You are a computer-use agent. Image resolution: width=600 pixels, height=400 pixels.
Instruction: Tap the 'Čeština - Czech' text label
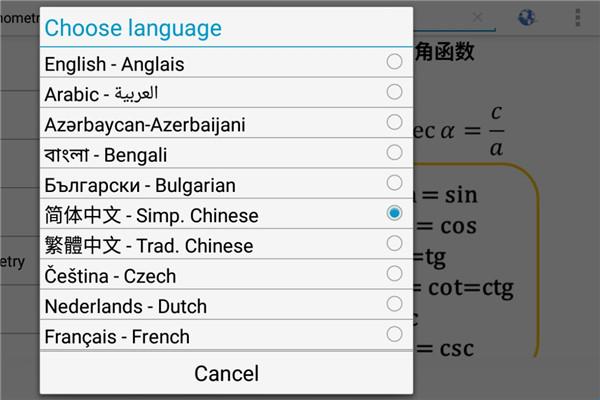110,276
